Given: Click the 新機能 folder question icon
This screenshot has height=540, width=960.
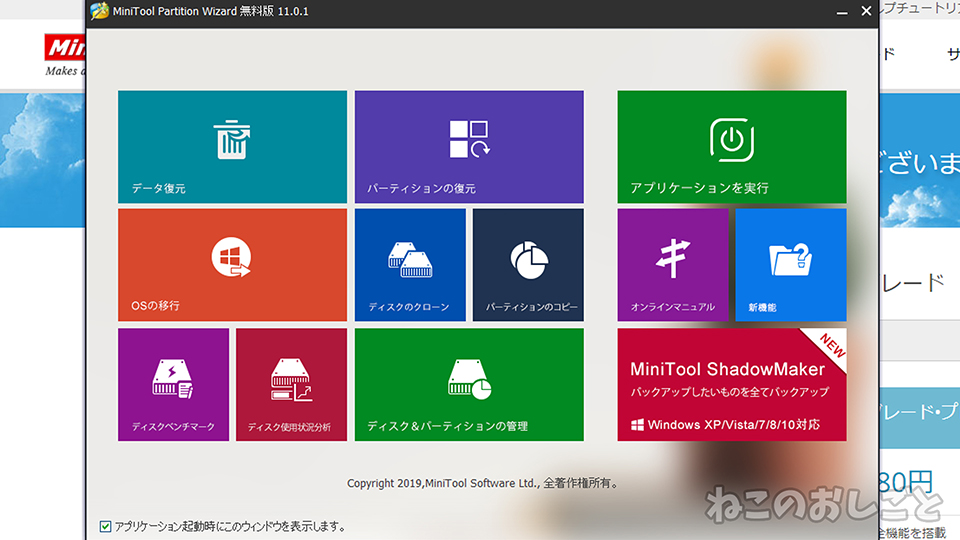Looking at the screenshot, I should (x=790, y=259).
